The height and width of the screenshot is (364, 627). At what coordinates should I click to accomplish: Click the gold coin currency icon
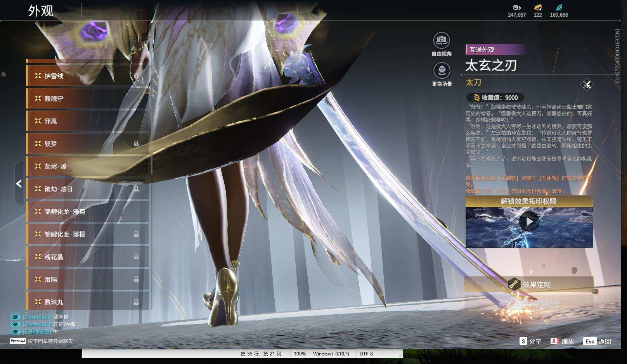click(x=516, y=7)
